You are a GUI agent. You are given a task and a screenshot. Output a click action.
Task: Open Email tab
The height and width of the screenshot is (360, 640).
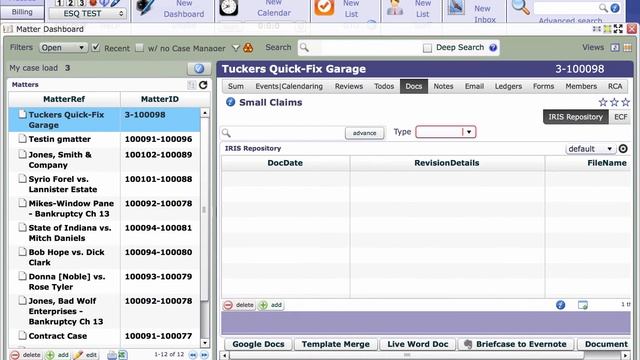(474, 86)
